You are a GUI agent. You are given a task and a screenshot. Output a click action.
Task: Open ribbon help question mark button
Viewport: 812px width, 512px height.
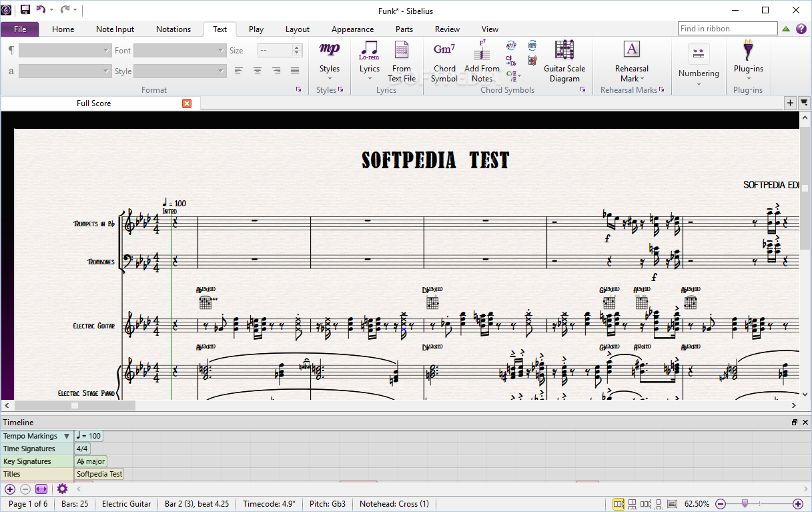[x=800, y=29]
